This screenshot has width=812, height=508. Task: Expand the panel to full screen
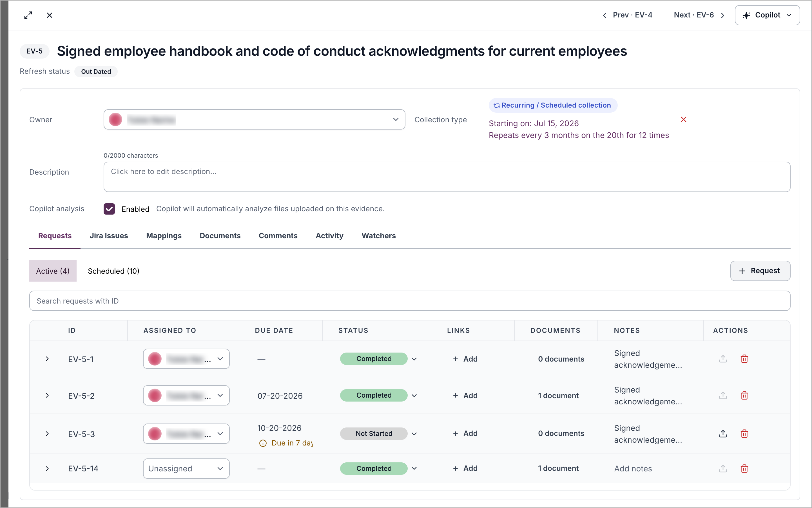28,15
